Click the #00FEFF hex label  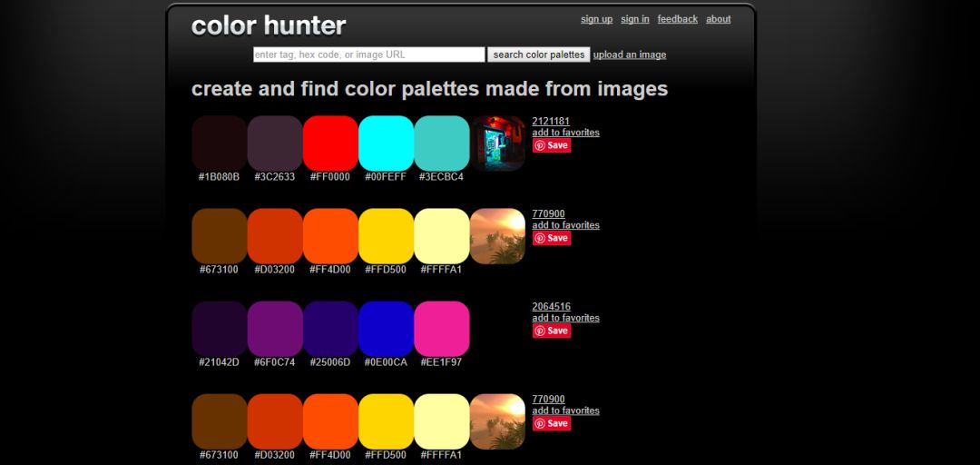(x=386, y=177)
